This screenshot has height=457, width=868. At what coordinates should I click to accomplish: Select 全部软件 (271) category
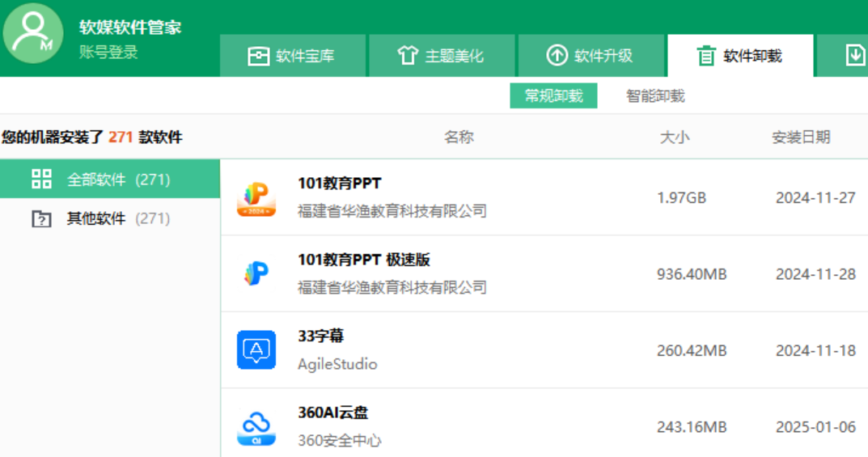[x=110, y=180]
